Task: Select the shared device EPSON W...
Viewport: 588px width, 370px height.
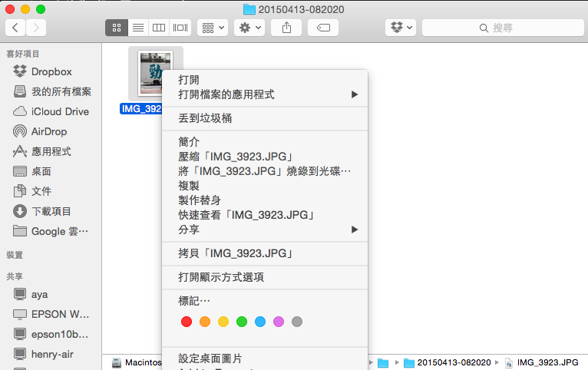Action: 51,314
